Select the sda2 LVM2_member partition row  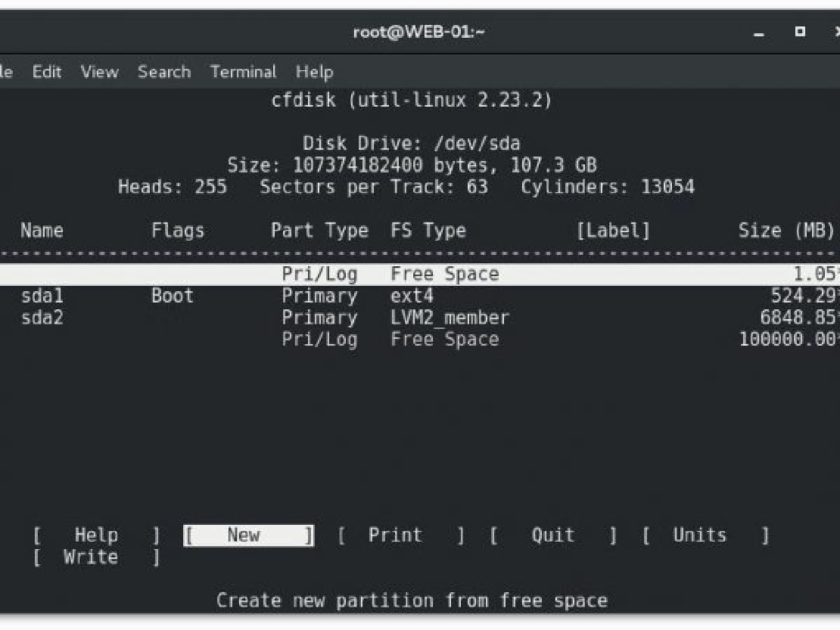(420, 318)
